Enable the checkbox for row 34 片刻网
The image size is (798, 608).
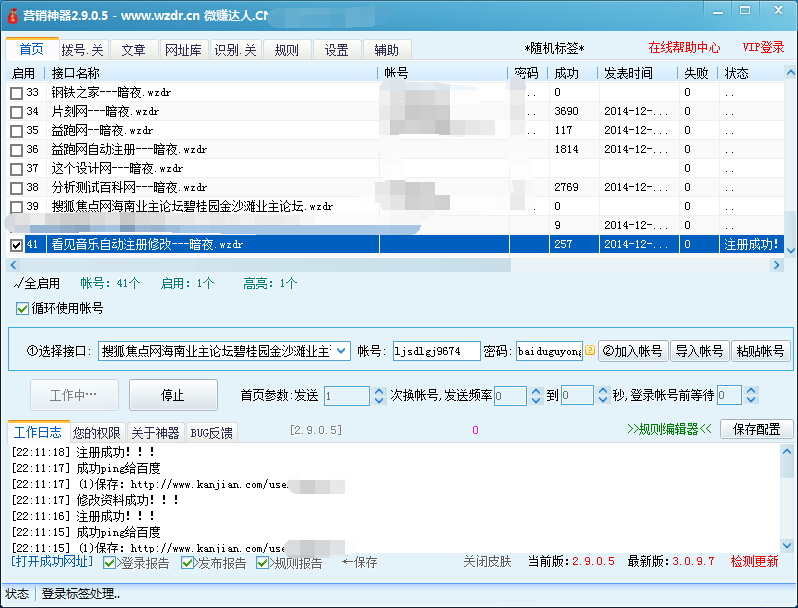[16, 112]
